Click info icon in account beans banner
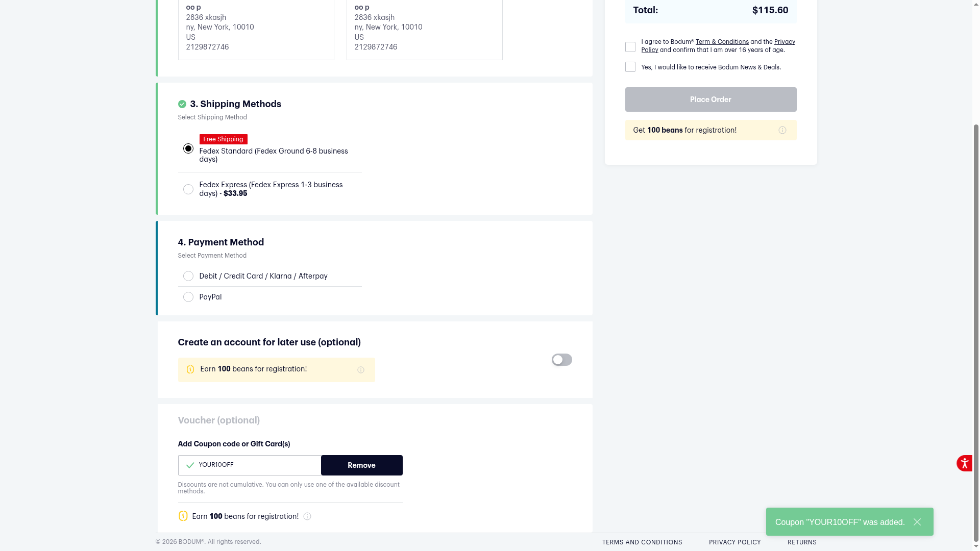Viewport: 980px width, 551px height. click(361, 370)
